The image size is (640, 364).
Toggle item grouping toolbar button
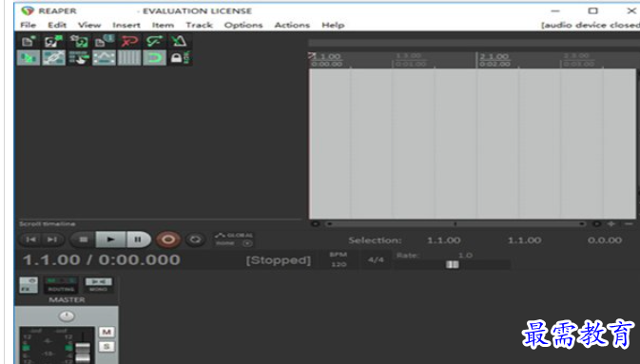click(53, 58)
